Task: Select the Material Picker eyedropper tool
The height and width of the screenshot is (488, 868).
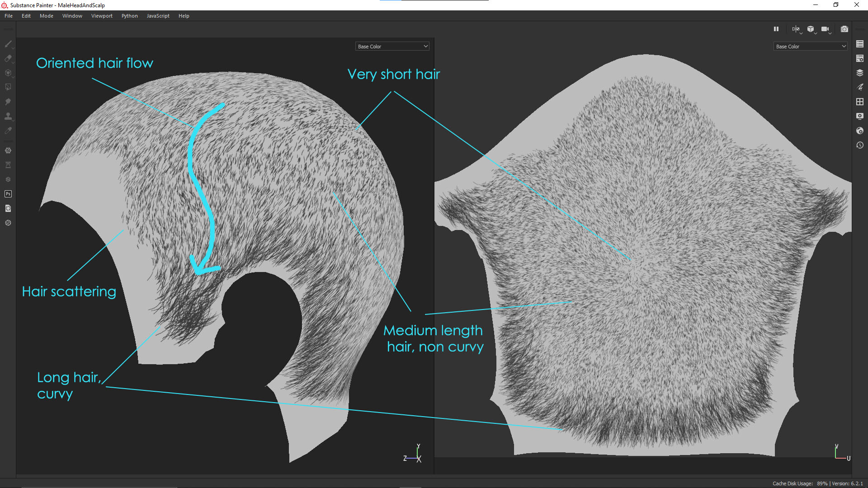Action: (8, 131)
